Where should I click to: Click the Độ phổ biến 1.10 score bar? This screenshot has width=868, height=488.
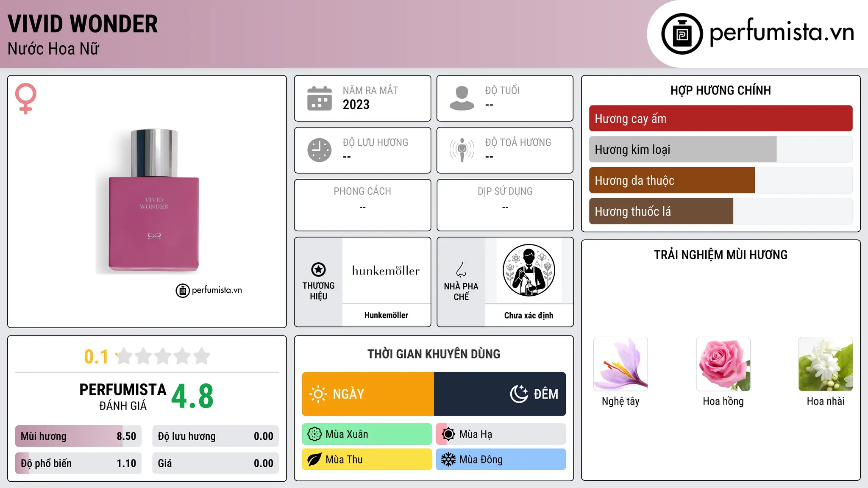click(78, 463)
